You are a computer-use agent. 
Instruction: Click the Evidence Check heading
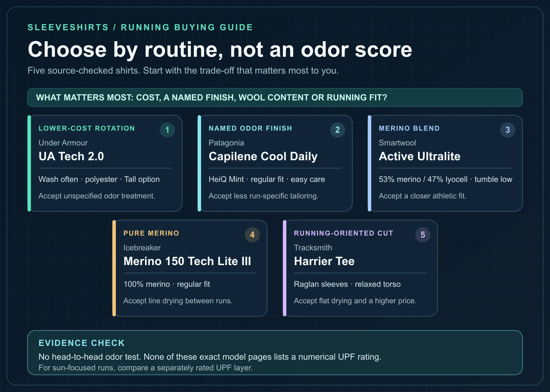tap(81, 343)
